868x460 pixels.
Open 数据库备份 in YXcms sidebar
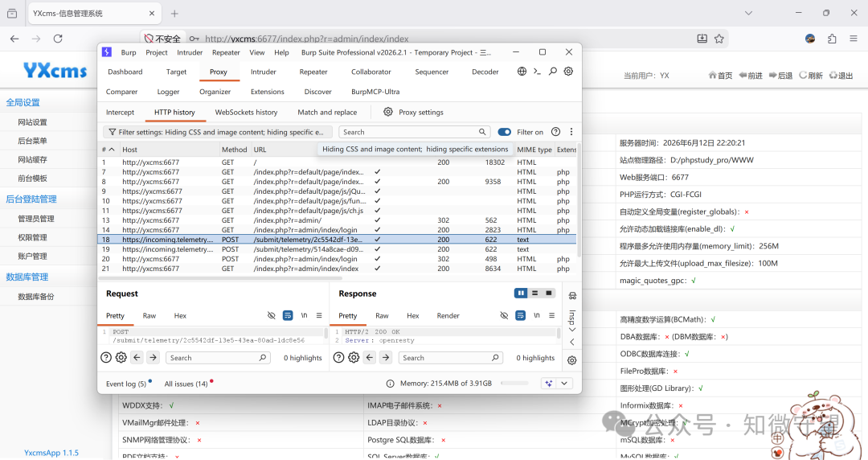(x=36, y=297)
